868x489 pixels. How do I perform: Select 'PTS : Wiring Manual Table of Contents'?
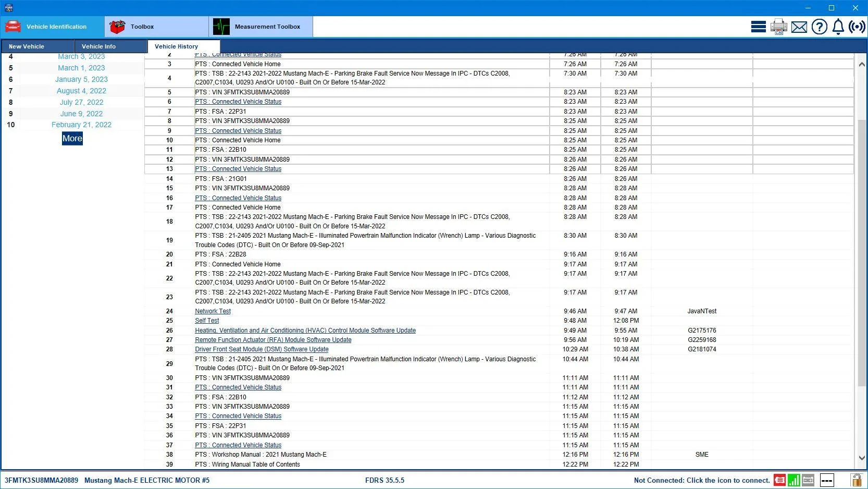click(247, 464)
